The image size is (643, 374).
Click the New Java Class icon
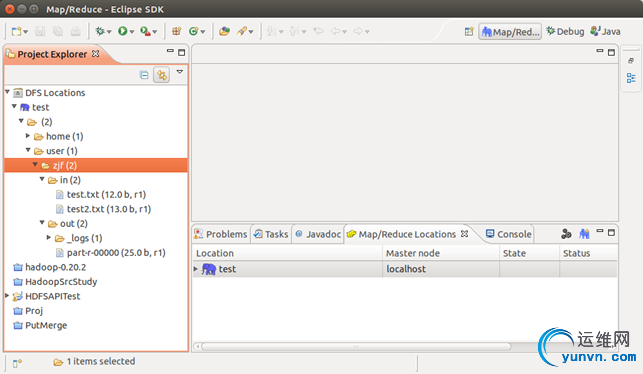click(x=194, y=31)
